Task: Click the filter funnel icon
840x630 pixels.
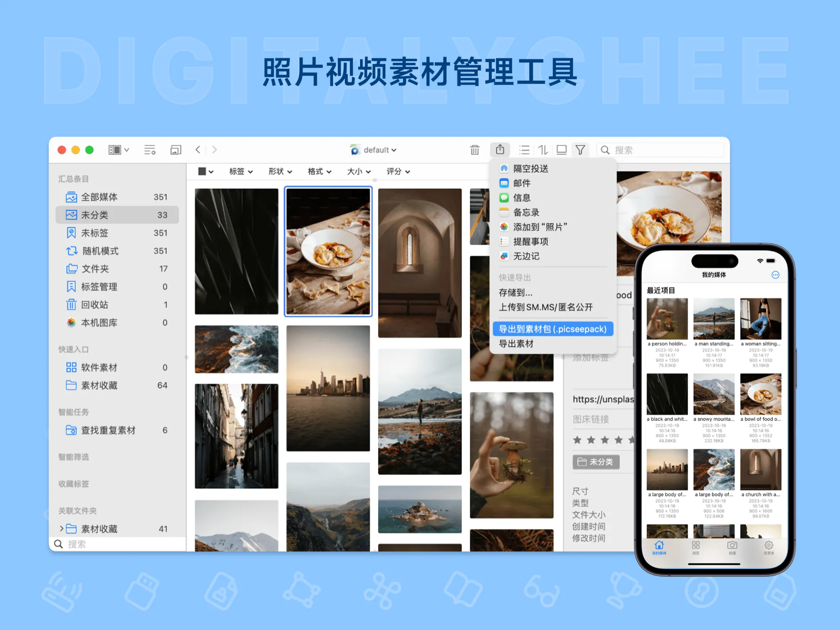Action: click(x=580, y=150)
